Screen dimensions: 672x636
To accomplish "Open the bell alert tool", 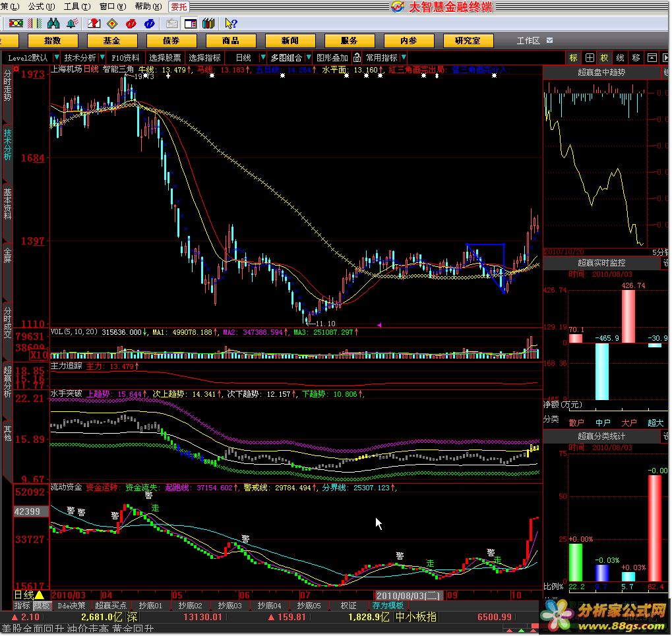I will coord(72,23).
